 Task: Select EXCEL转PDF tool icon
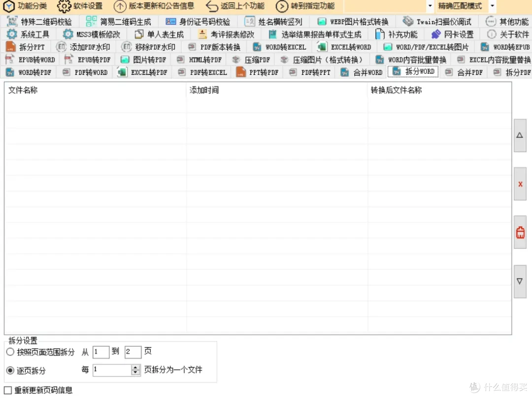pos(122,72)
